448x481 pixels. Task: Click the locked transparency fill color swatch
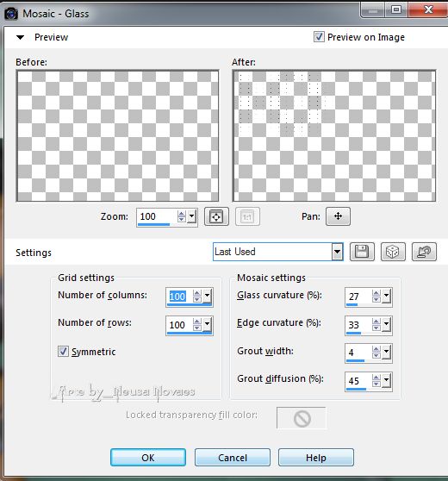(302, 418)
